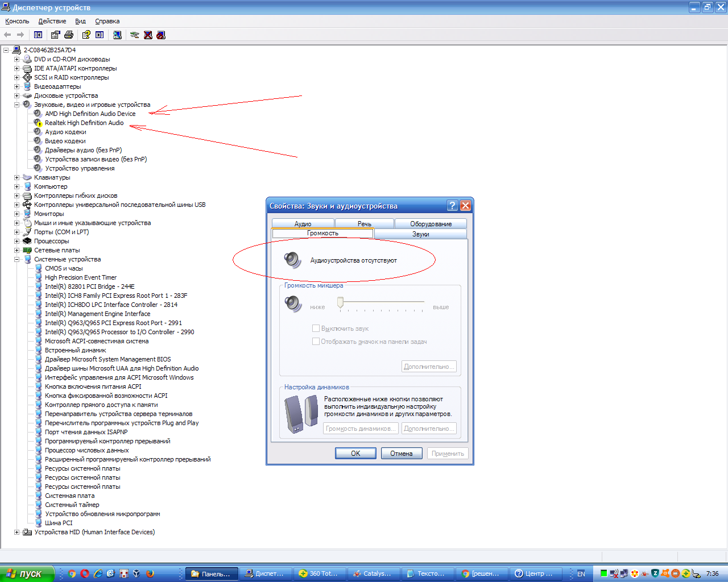The height and width of the screenshot is (582, 728).
Task: Launch Google Chrome from Quick Launch
Action: point(72,573)
